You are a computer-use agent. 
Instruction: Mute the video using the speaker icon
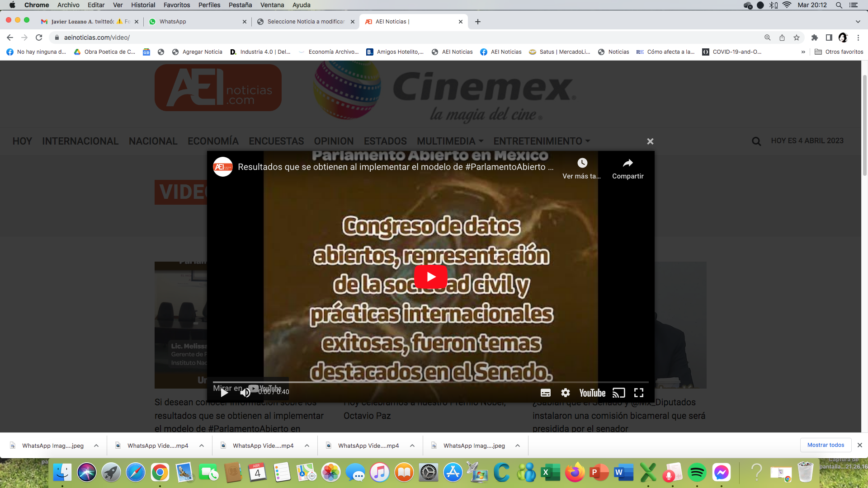pyautogui.click(x=245, y=392)
